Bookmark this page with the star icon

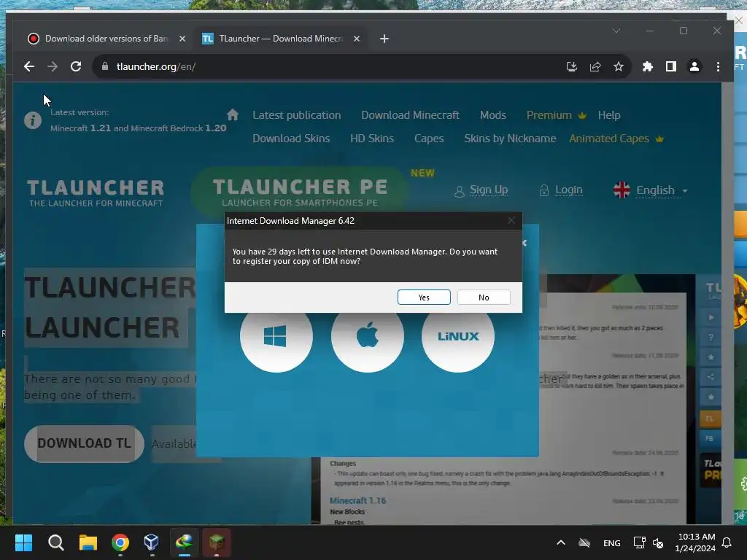pos(619,66)
